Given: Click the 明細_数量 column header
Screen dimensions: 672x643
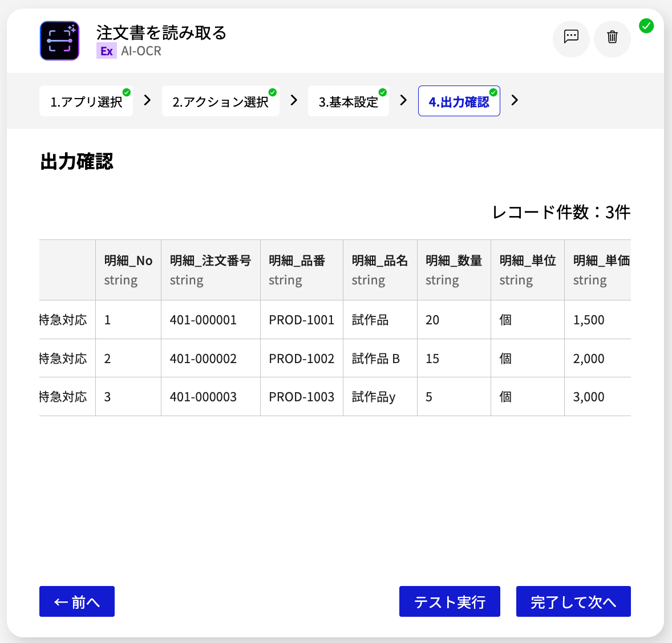Looking at the screenshot, I should click(x=454, y=270).
